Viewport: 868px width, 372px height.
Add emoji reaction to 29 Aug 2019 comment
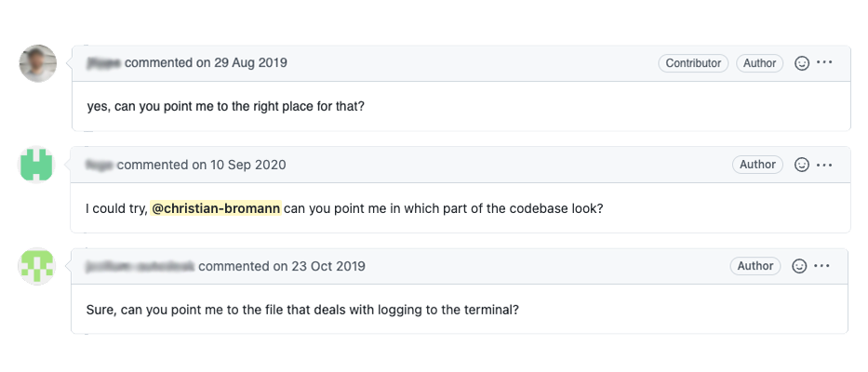[x=802, y=63]
